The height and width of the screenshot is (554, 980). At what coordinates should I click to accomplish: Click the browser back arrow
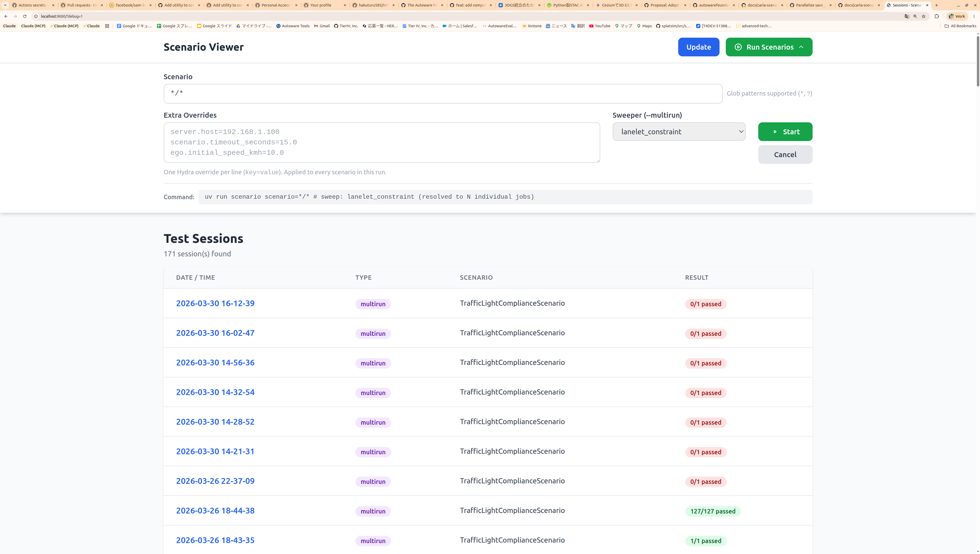6,16
